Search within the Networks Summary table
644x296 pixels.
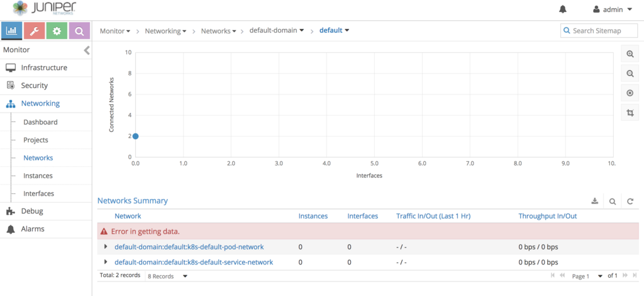coord(613,202)
